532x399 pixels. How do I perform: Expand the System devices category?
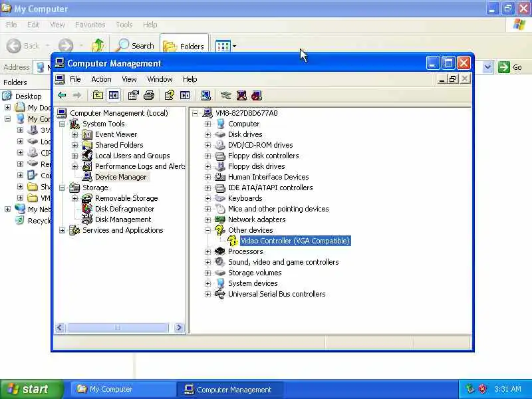pyautogui.click(x=207, y=283)
